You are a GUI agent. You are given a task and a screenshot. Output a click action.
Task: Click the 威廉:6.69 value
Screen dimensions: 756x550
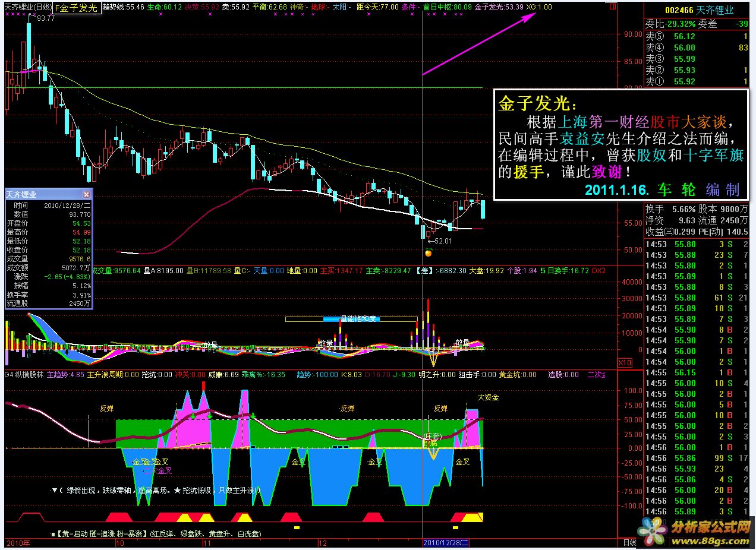click(x=223, y=375)
